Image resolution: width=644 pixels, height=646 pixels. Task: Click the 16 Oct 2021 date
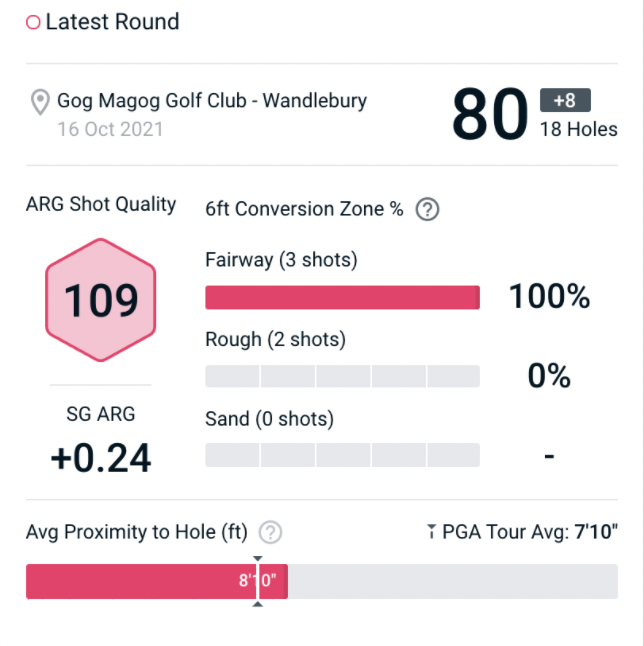point(110,129)
